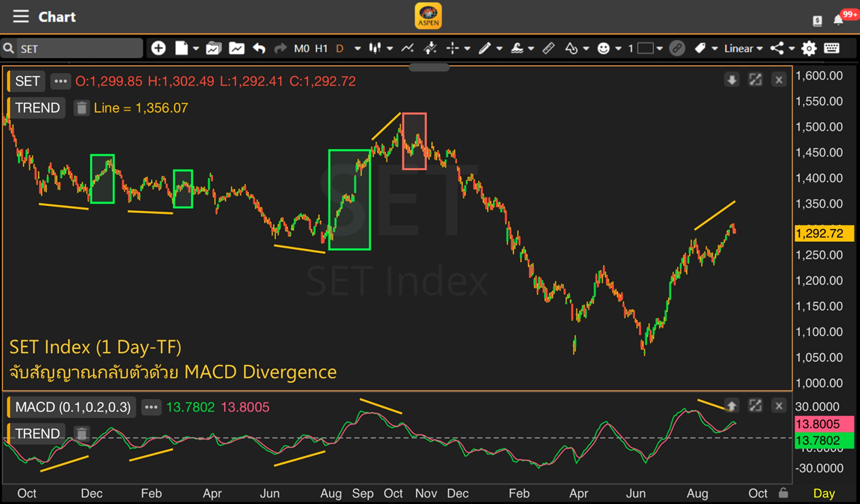Click the line color swatch box

[646, 49]
